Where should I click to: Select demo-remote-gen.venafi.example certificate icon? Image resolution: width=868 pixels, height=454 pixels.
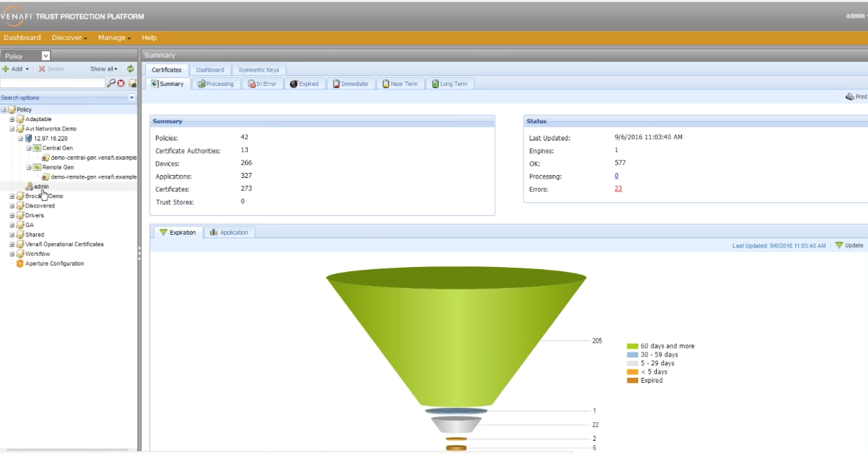pyautogui.click(x=46, y=177)
